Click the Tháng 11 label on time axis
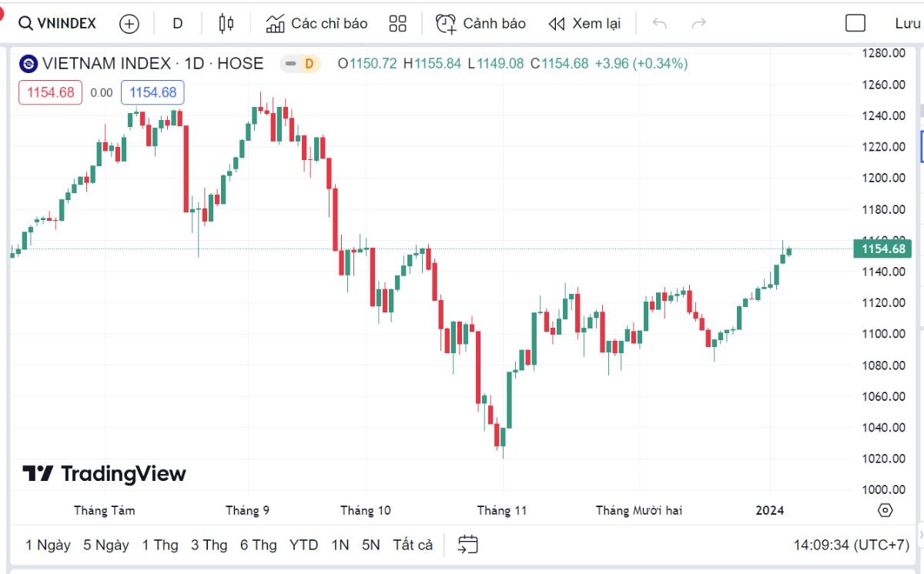 coord(502,510)
